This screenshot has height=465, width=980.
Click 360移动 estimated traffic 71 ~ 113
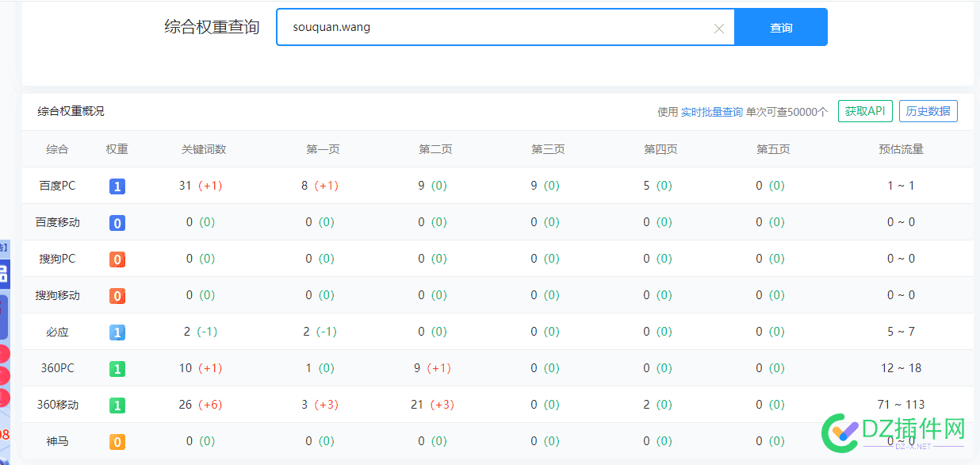coord(901,405)
